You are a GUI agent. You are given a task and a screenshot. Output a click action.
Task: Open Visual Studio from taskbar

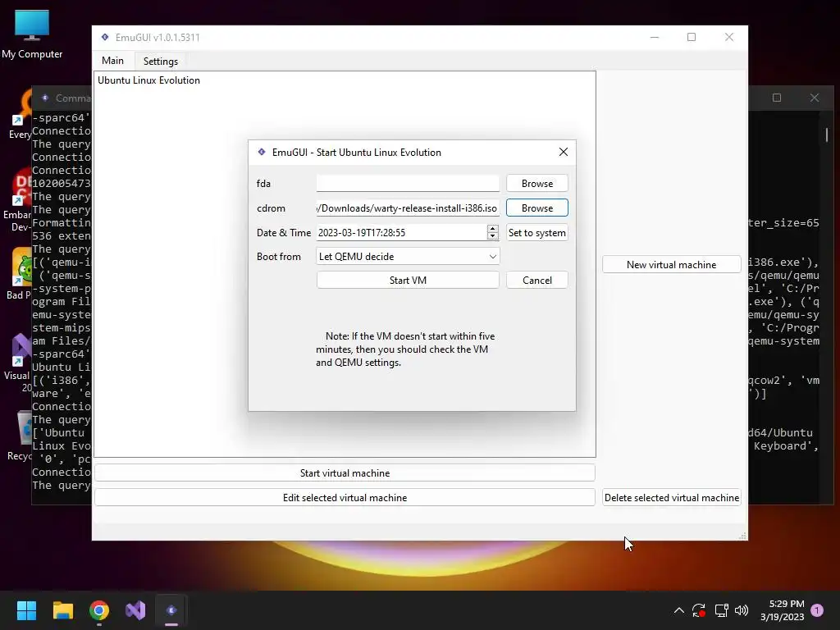click(x=135, y=610)
